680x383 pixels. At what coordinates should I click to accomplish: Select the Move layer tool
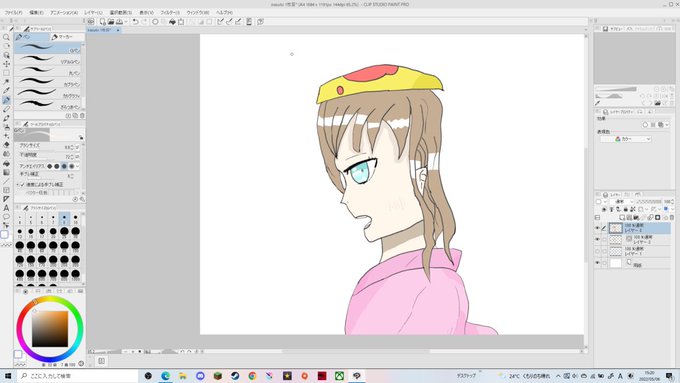pyautogui.click(x=6, y=64)
